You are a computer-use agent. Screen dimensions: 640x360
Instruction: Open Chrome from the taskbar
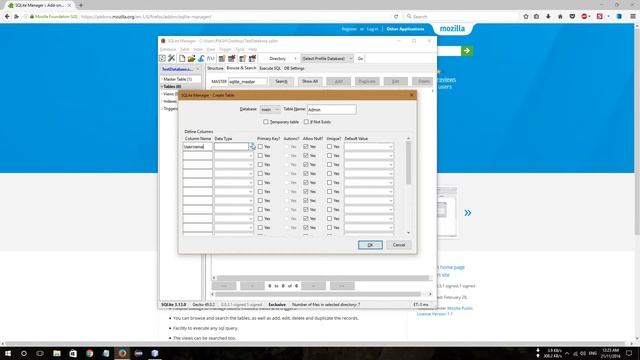click(x=89, y=353)
